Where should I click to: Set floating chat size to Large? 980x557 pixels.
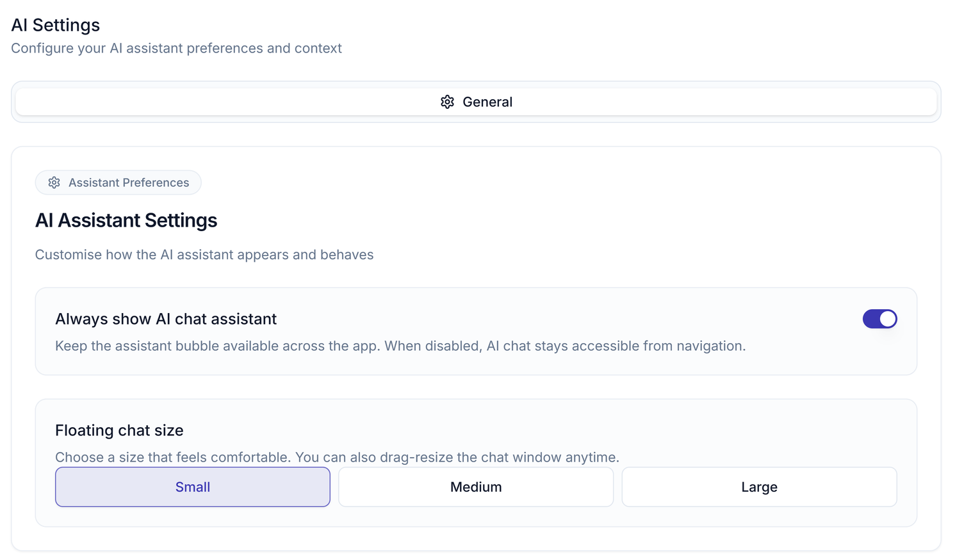coord(759,487)
